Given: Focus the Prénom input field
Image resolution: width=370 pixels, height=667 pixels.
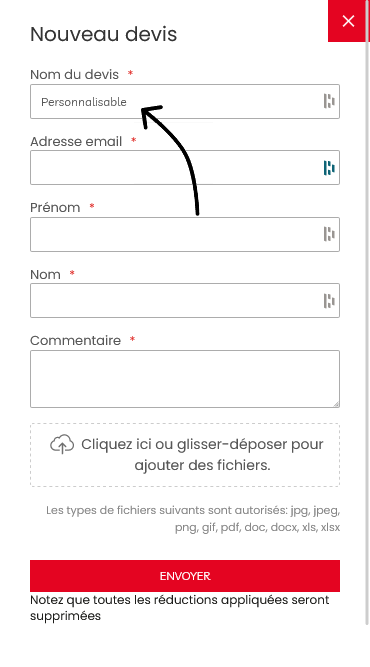Looking at the screenshot, I should [185, 234].
